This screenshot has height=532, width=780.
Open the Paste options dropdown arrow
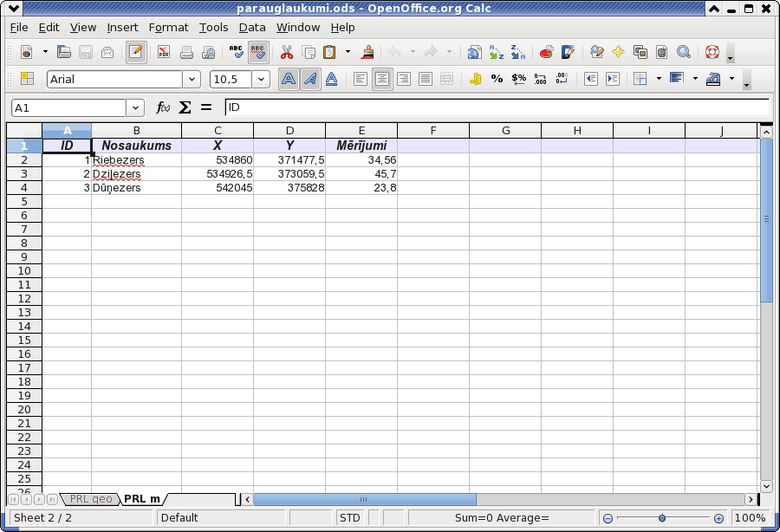[x=348, y=52]
